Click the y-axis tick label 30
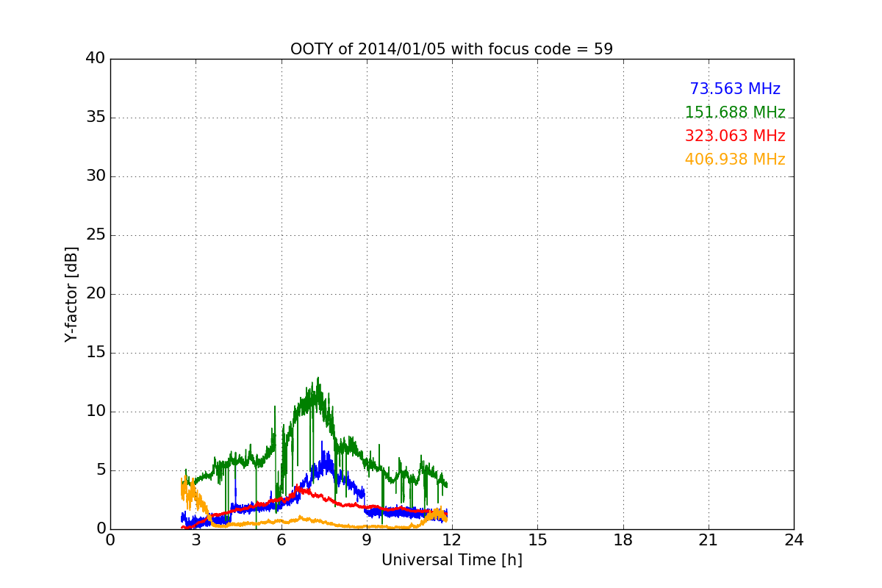Image resolution: width=882 pixels, height=588 pixels. 96,176
